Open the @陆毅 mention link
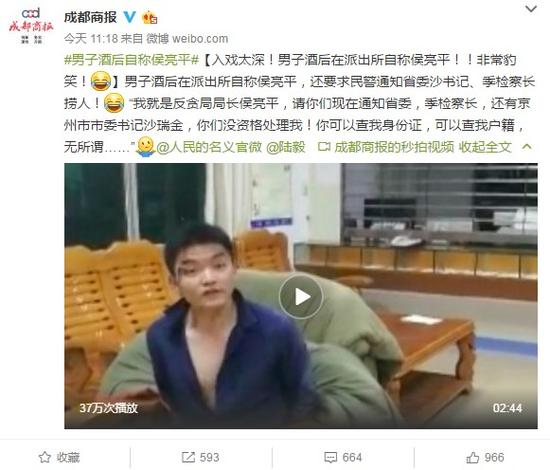Viewport: 550px width, 470px height. tap(286, 147)
